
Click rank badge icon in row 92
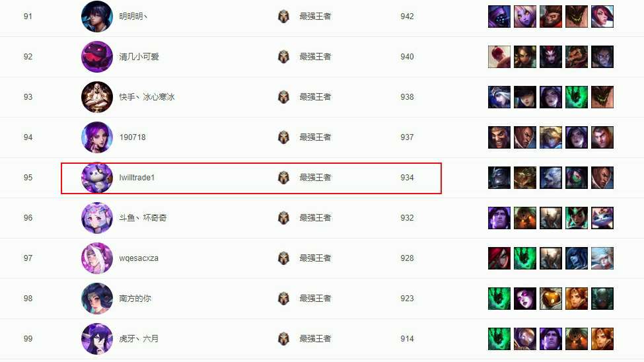coord(283,57)
